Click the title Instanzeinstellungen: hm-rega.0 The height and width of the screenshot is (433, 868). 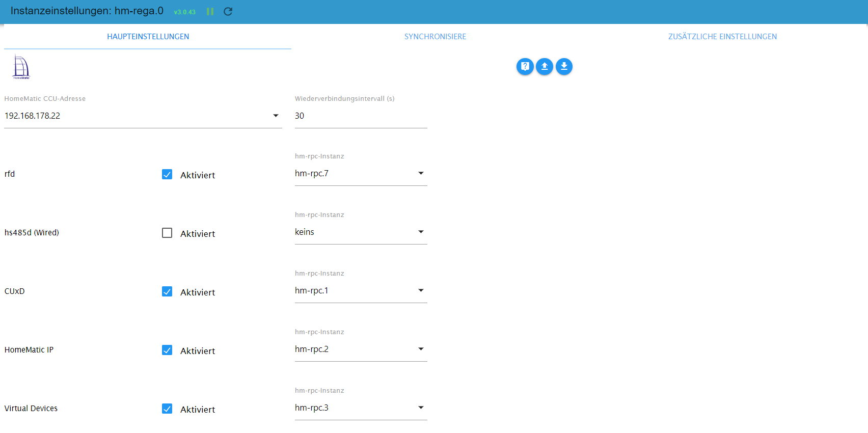(x=87, y=11)
